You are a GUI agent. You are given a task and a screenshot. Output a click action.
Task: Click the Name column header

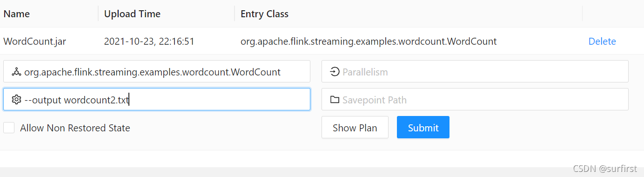[x=16, y=14]
